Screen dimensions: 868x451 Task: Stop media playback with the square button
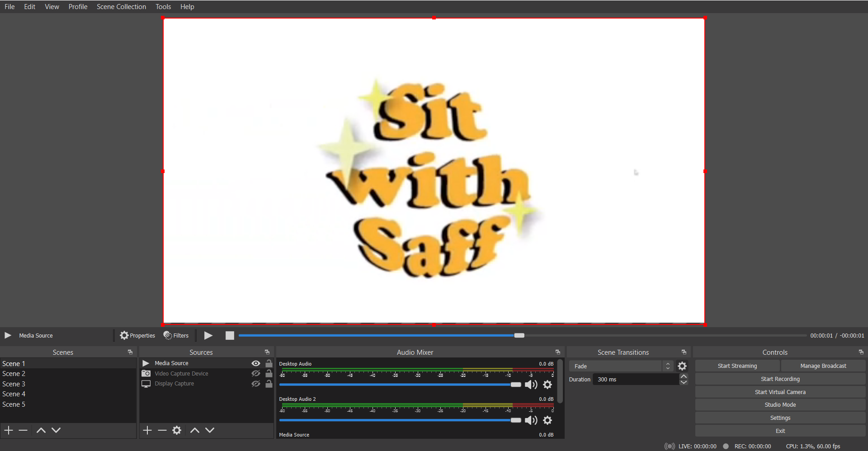(x=230, y=336)
